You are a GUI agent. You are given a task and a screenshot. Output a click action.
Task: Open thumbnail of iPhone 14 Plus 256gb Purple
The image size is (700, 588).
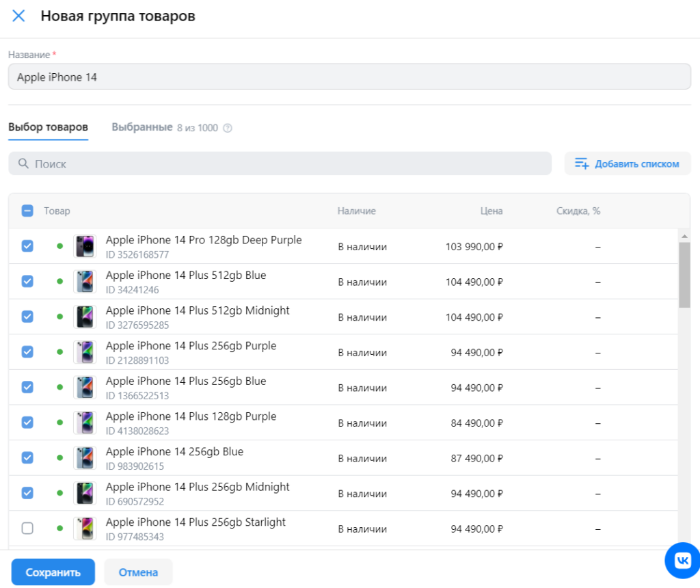[x=85, y=352]
